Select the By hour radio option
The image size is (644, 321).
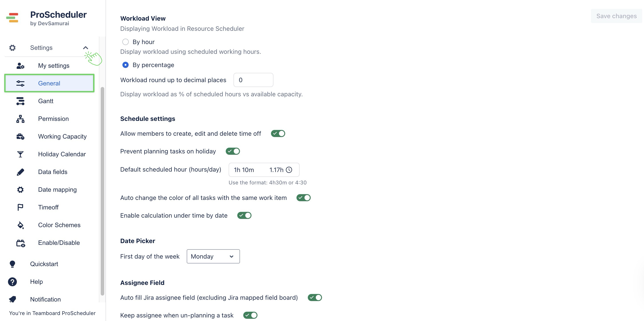click(126, 42)
